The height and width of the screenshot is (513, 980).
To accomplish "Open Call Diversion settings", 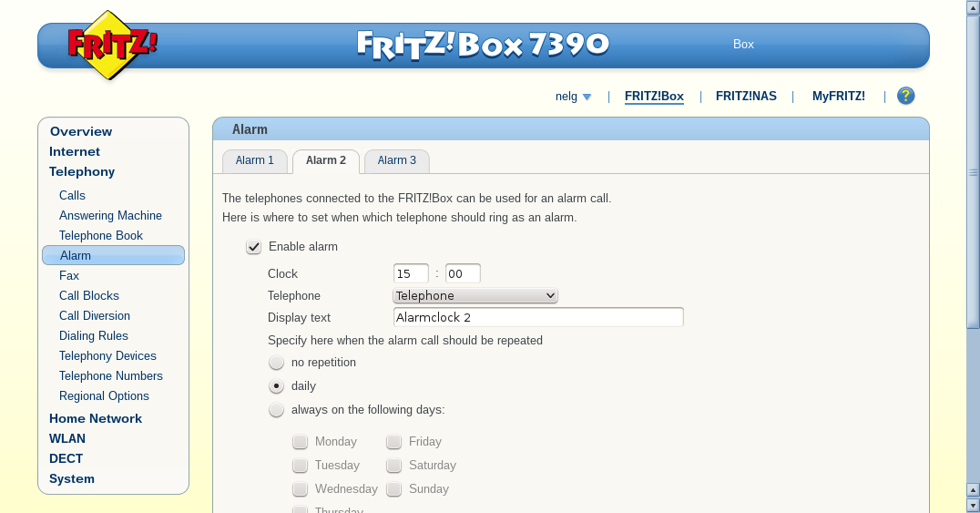I will click(x=95, y=315).
